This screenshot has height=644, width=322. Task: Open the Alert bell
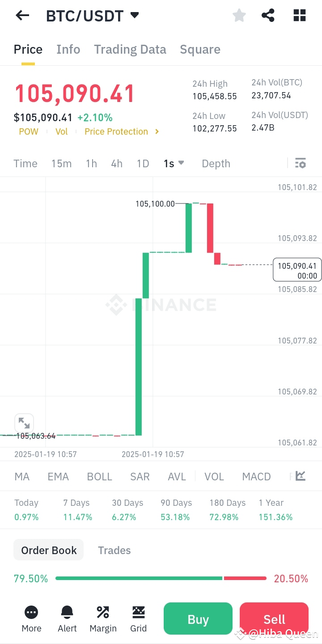[x=67, y=619]
